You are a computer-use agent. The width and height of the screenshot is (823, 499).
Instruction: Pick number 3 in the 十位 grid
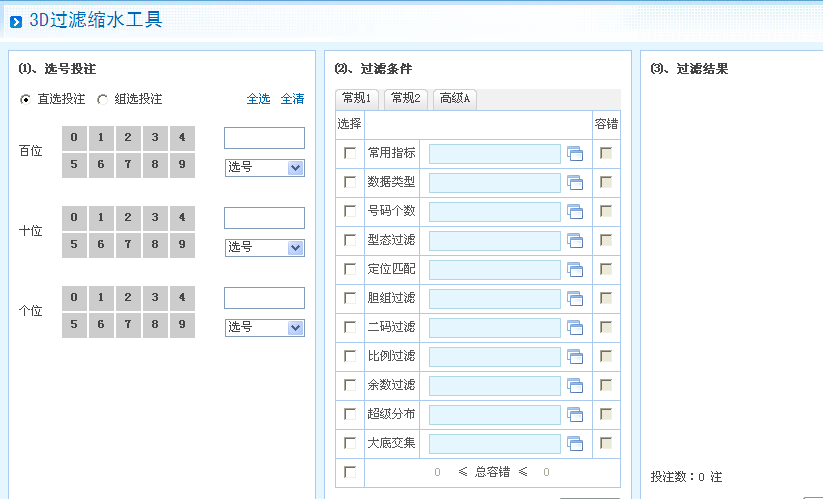coord(155,218)
